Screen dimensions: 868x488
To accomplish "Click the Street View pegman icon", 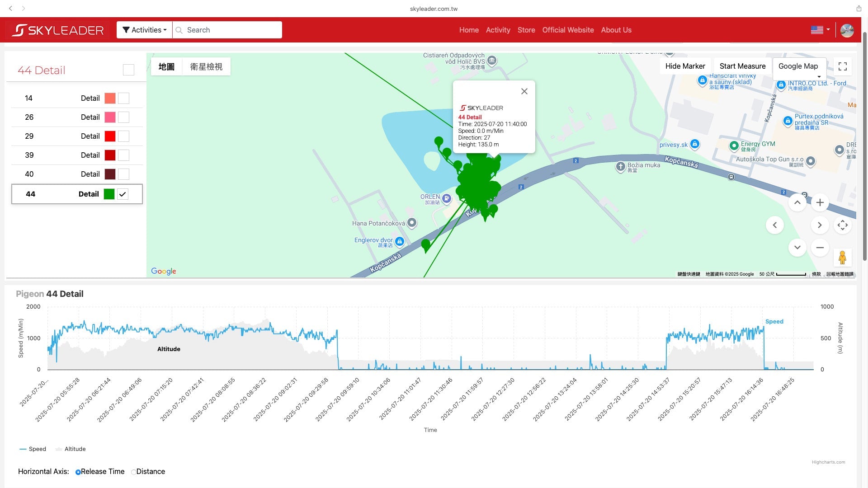I will pyautogui.click(x=842, y=258).
